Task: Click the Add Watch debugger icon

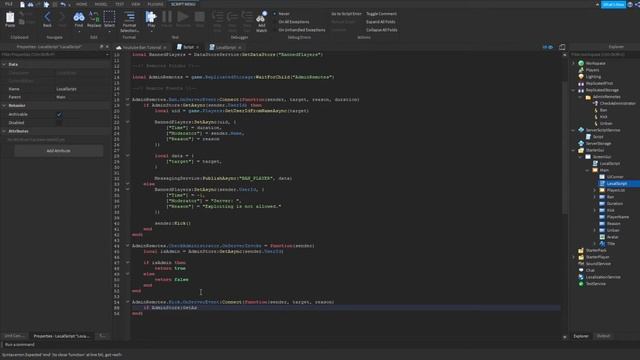Action: (x=261, y=17)
